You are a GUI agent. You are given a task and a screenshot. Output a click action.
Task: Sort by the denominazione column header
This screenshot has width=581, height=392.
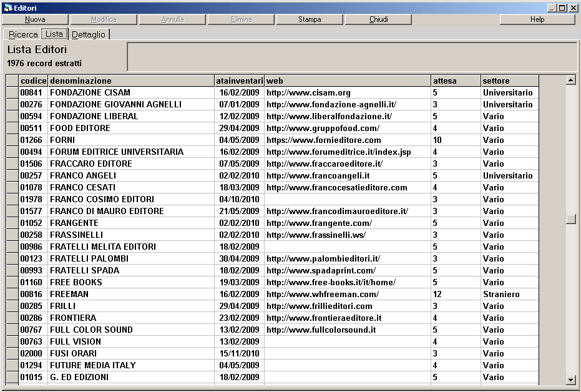[131, 81]
